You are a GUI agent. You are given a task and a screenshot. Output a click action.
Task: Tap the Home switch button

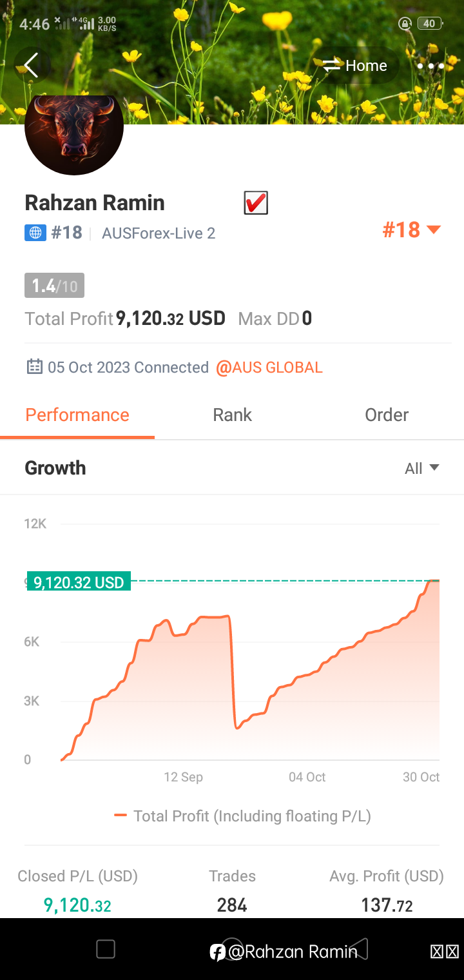[x=355, y=65]
